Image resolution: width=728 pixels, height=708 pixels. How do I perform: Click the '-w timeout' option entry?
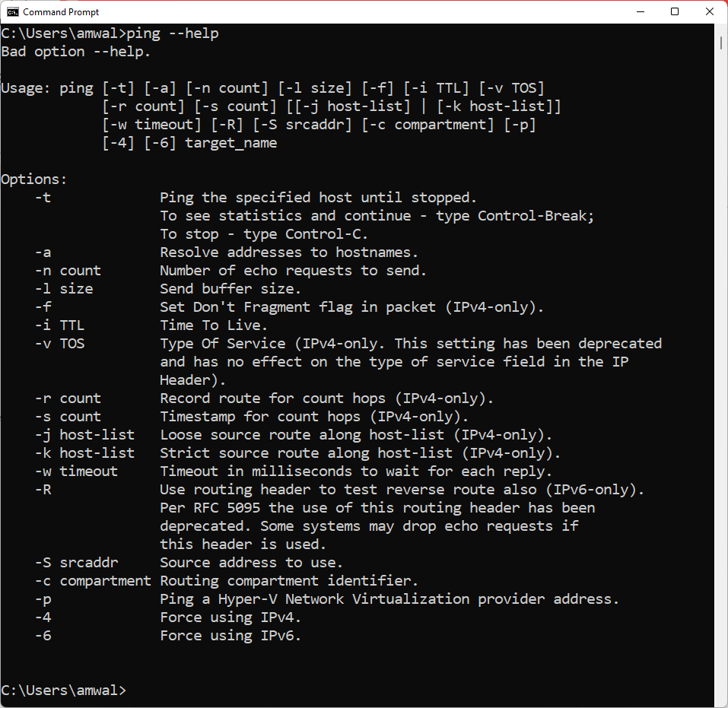76,471
